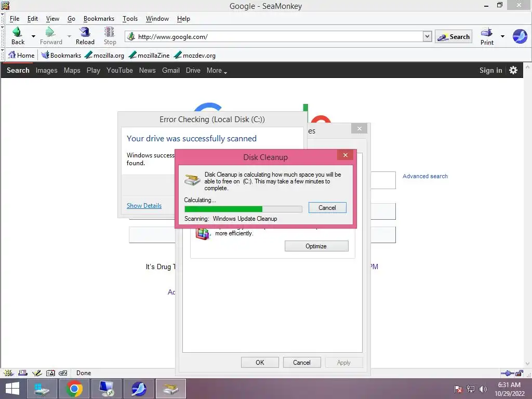Switch to the Remote Desktop taskbar app

pos(107,389)
